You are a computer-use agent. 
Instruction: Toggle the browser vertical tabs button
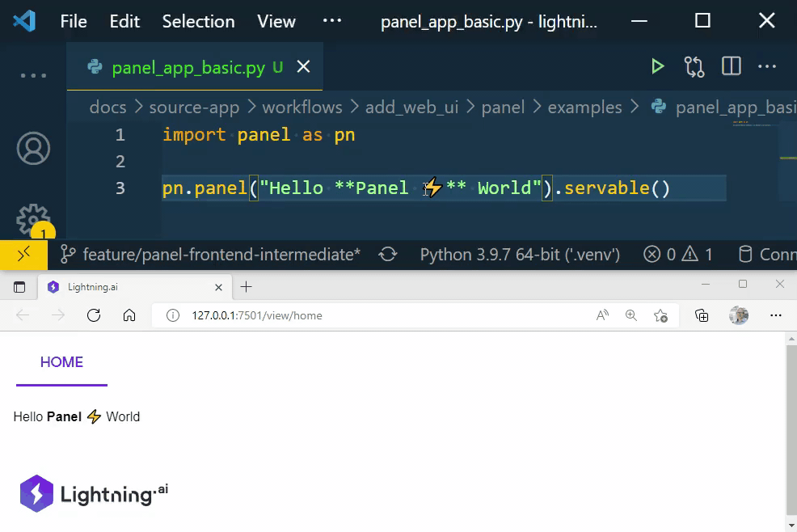pyautogui.click(x=19, y=287)
